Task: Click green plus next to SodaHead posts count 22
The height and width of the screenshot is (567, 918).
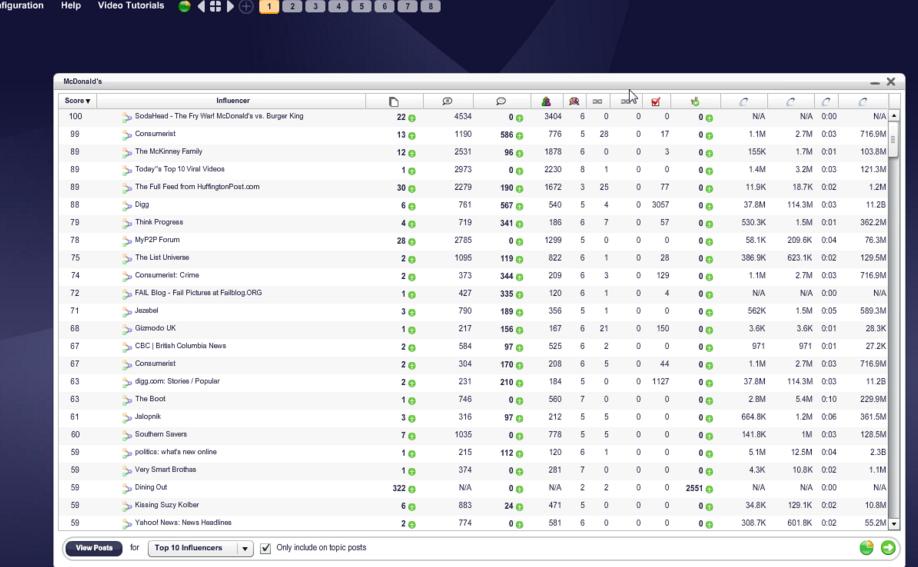Action: (412, 118)
